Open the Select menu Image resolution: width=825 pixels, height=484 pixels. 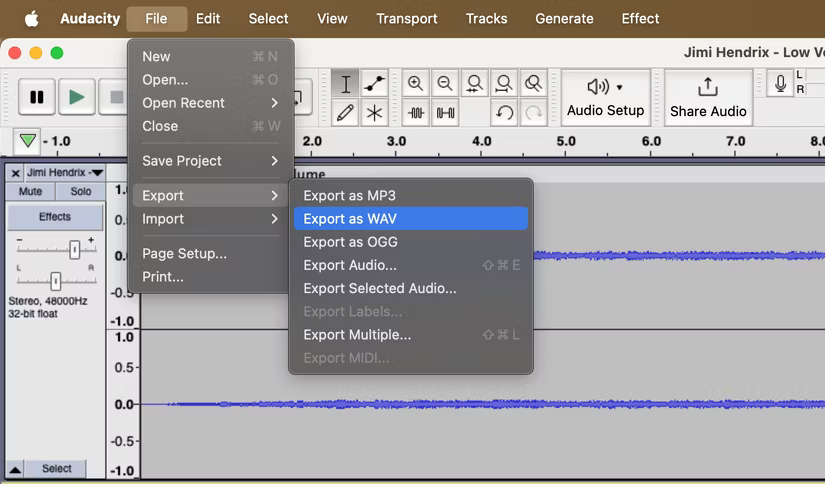(x=268, y=18)
